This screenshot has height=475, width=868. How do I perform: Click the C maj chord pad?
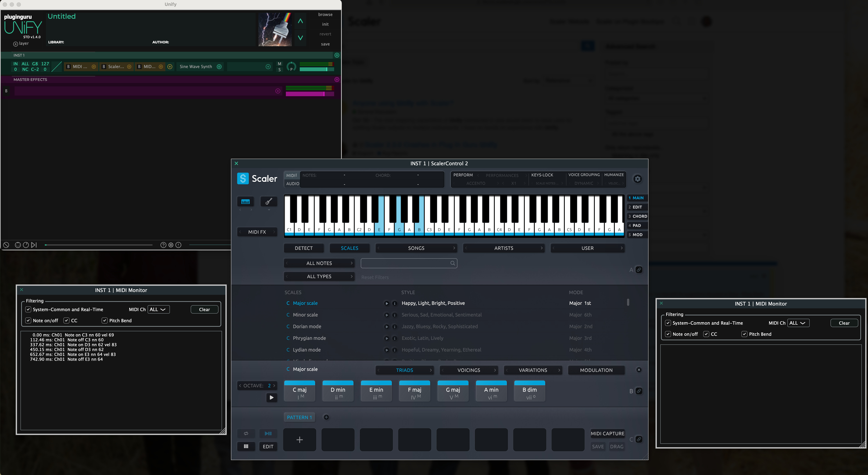point(300,391)
